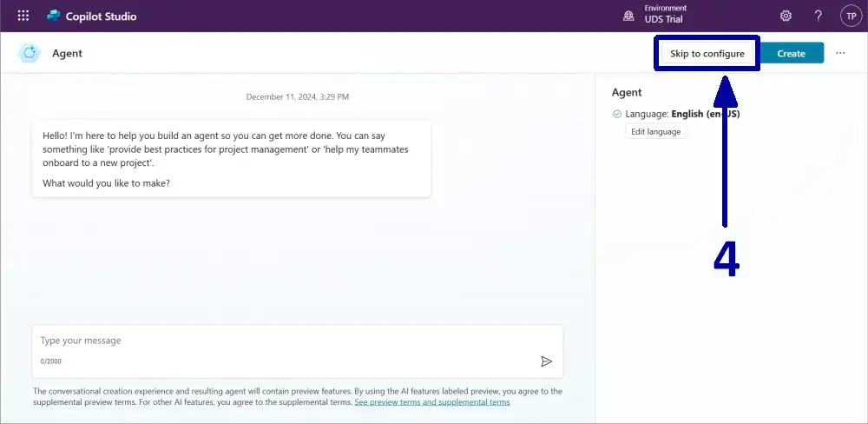Click the Agent hexagon icon

click(x=30, y=53)
